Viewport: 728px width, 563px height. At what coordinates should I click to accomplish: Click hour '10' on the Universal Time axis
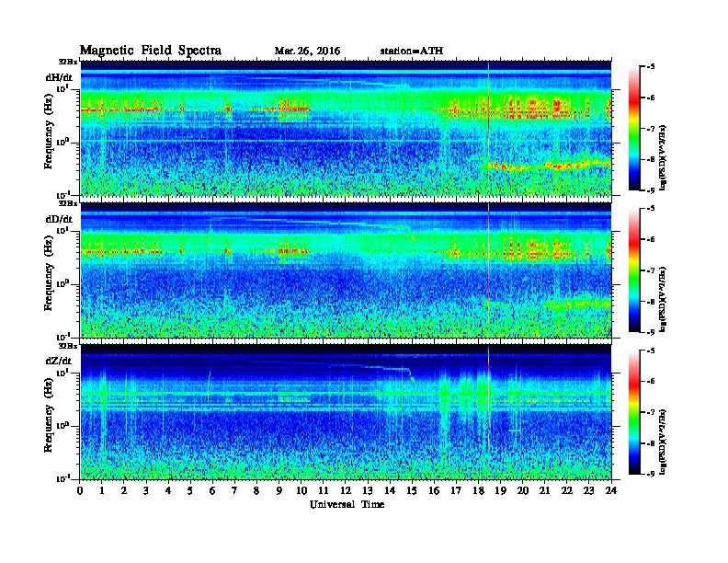pos(301,491)
